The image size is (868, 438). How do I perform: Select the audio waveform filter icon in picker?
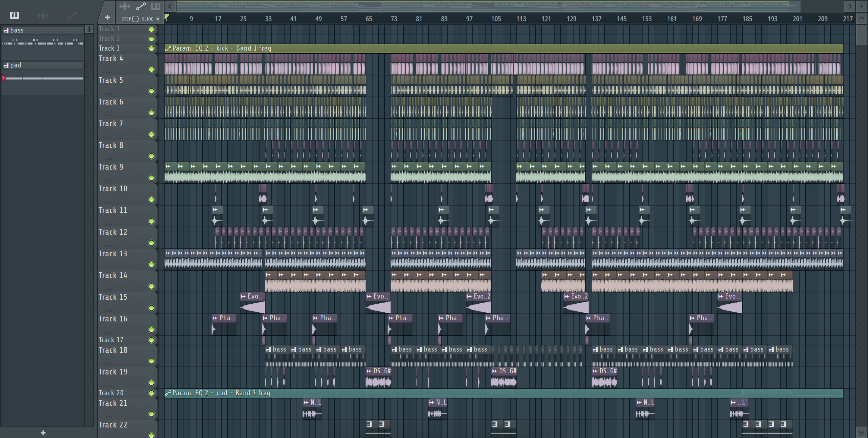[x=43, y=15]
